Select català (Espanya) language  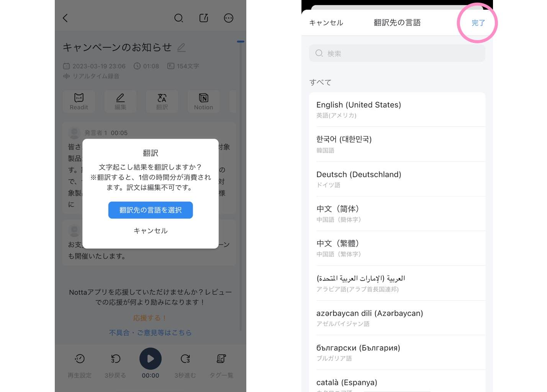point(397,381)
